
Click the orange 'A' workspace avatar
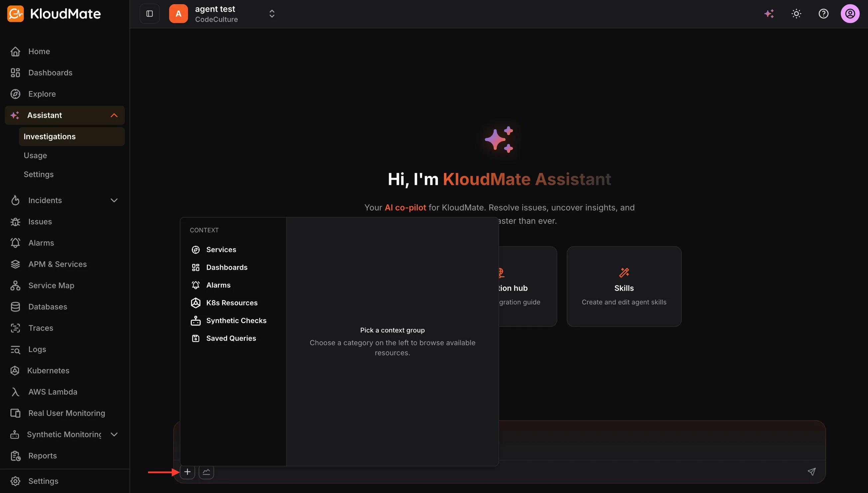pyautogui.click(x=179, y=14)
